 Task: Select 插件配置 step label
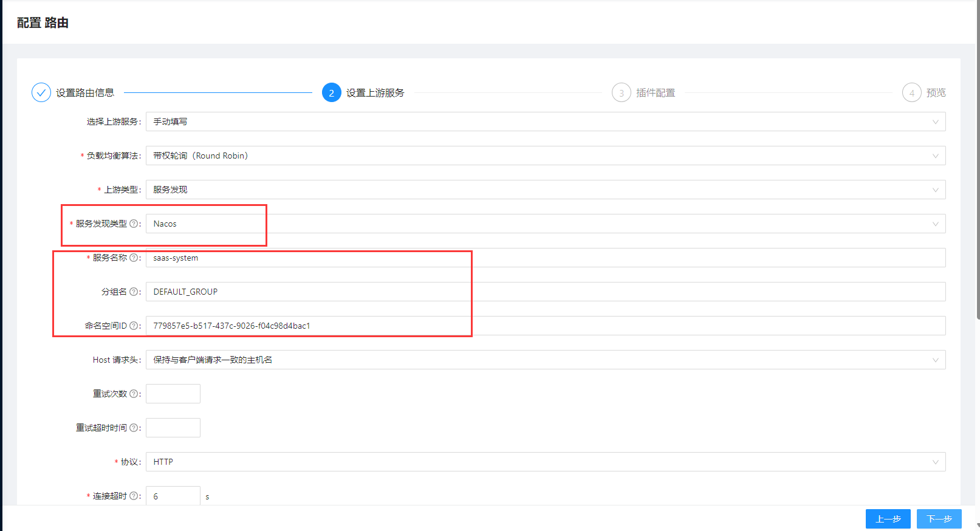coord(656,92)
